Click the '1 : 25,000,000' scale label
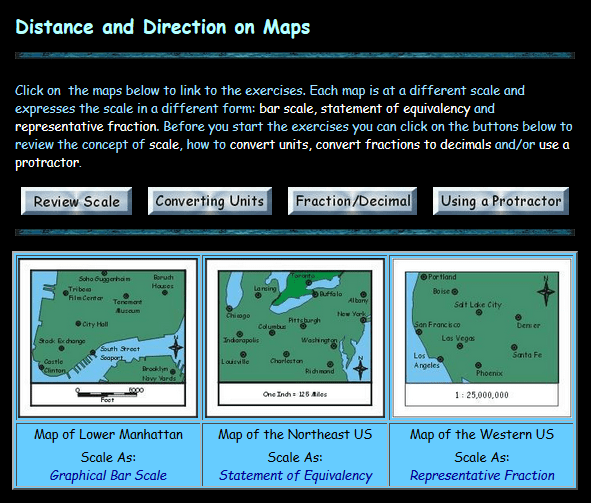Screen dimensions: 591x503 482,395
